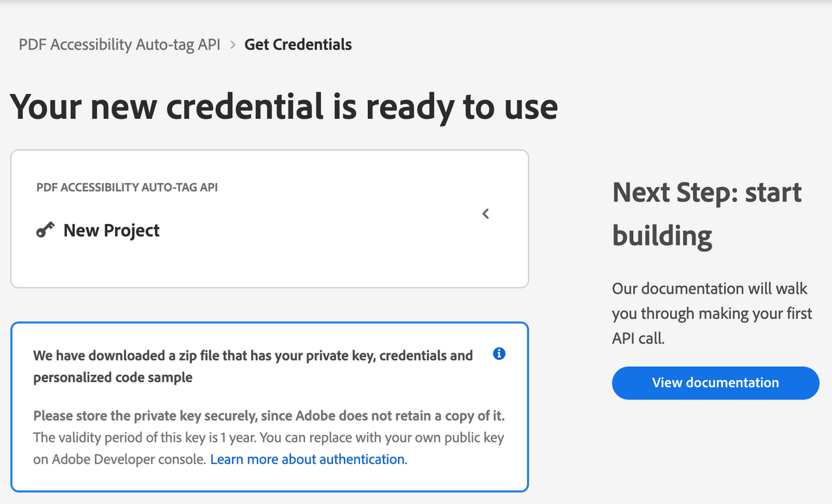Click the breadcrumb separator chevron icon
The width and height of the screenshot is (832, 504).
(x=233, y=45)
